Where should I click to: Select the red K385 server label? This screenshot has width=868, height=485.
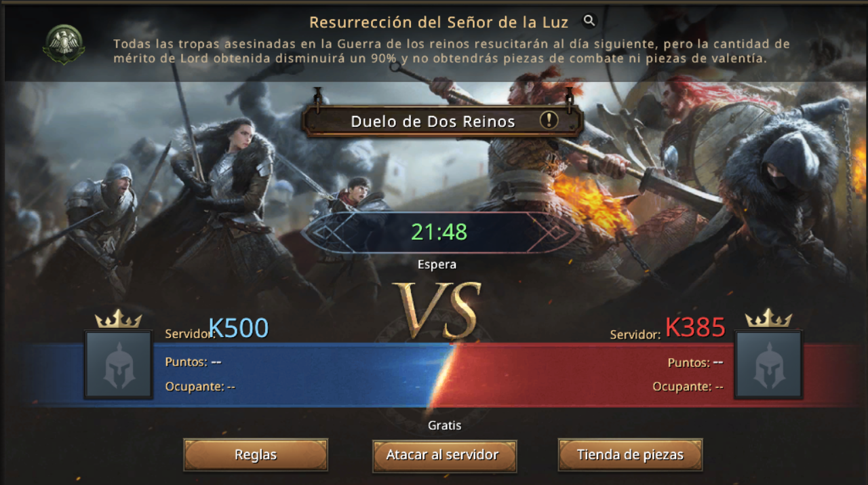(695, 328)
